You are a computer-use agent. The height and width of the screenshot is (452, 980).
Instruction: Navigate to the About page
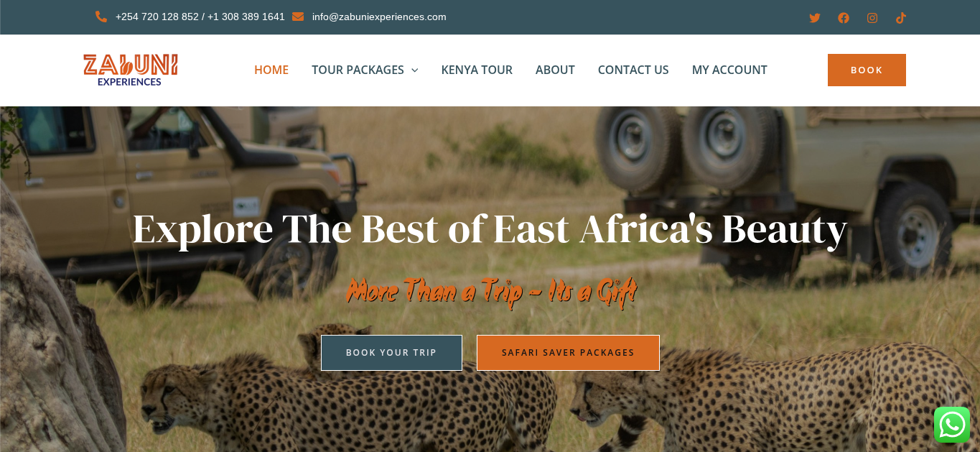(555, 70)
